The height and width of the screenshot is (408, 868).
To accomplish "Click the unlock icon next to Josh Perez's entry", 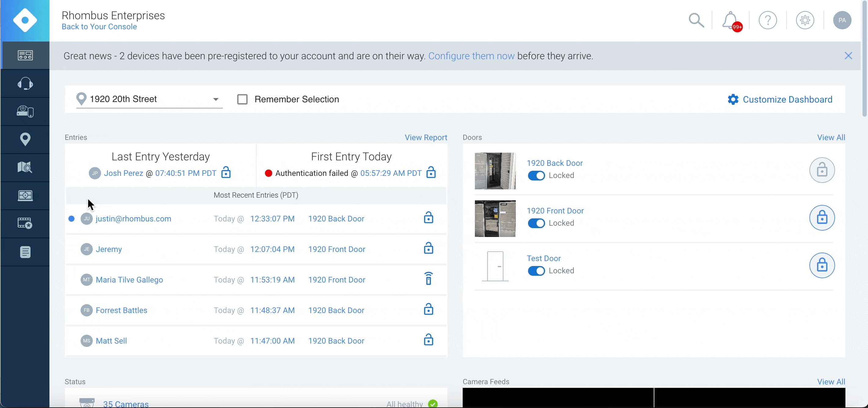I will 226,173.
